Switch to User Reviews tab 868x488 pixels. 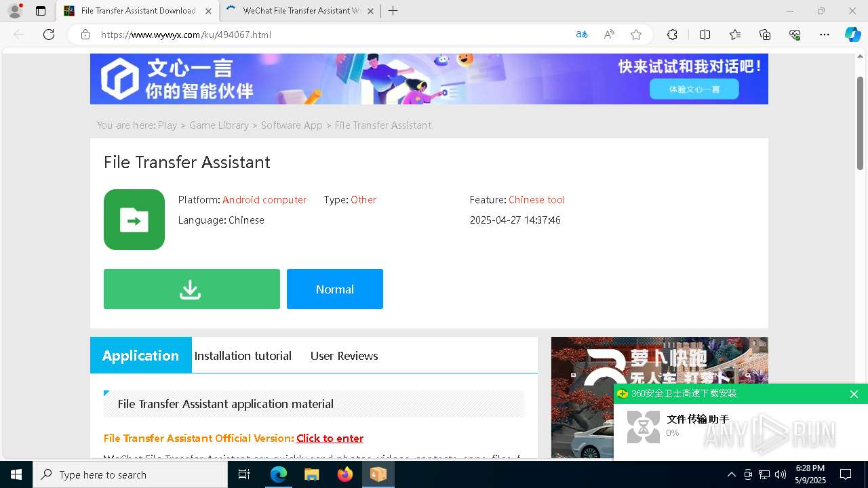(344, 356)
